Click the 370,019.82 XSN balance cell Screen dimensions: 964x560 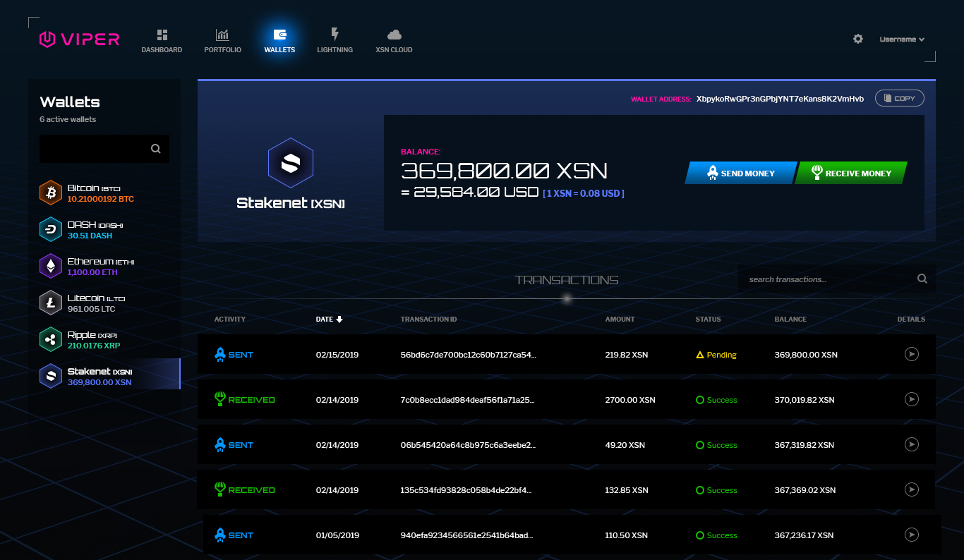point(805,400)
